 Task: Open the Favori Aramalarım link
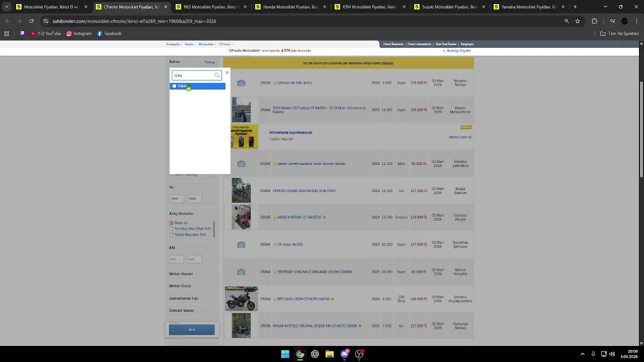(x=419, y=44)
